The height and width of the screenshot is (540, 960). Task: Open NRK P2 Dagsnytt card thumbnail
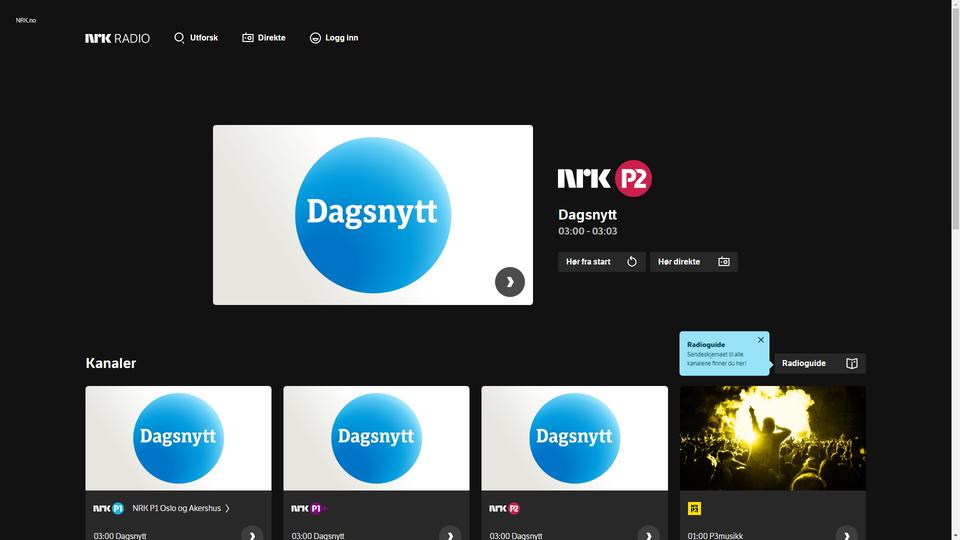coord(575,438)
